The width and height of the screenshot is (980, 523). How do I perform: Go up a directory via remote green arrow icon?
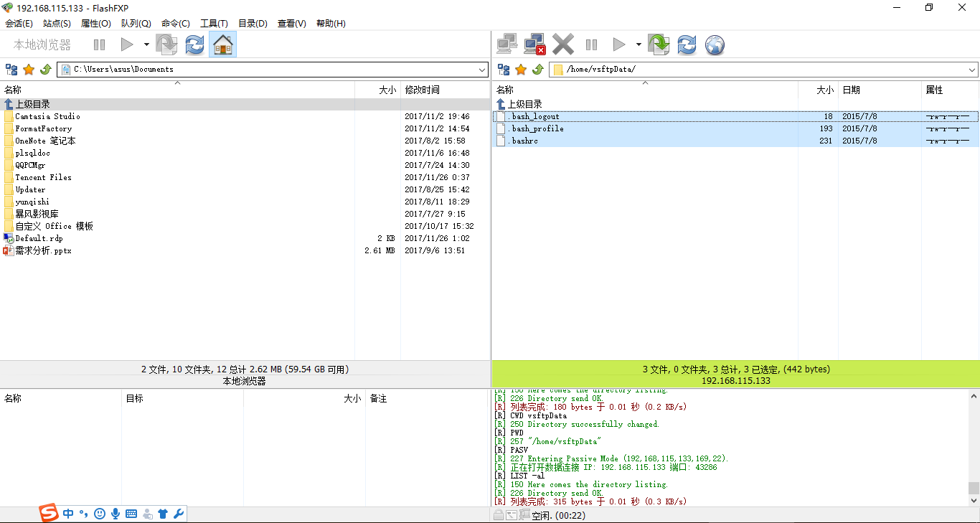point(538,70)
